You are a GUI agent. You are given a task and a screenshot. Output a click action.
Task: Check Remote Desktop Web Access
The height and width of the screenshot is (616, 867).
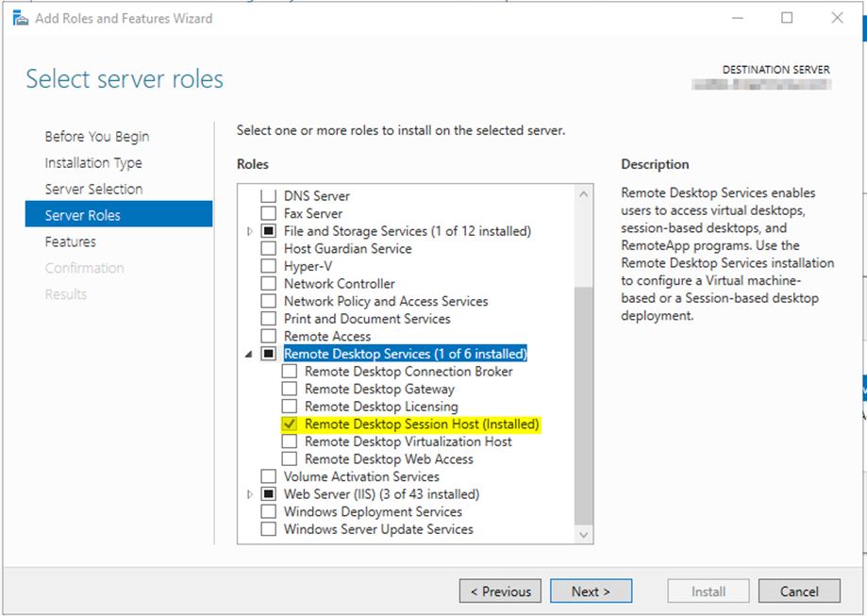[x=290, y=458]
